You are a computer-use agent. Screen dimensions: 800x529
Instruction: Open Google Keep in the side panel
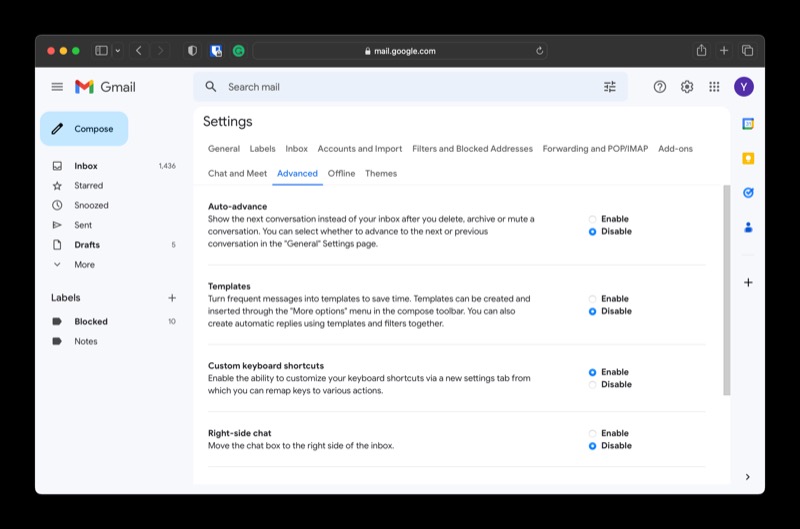pos(748,158)
